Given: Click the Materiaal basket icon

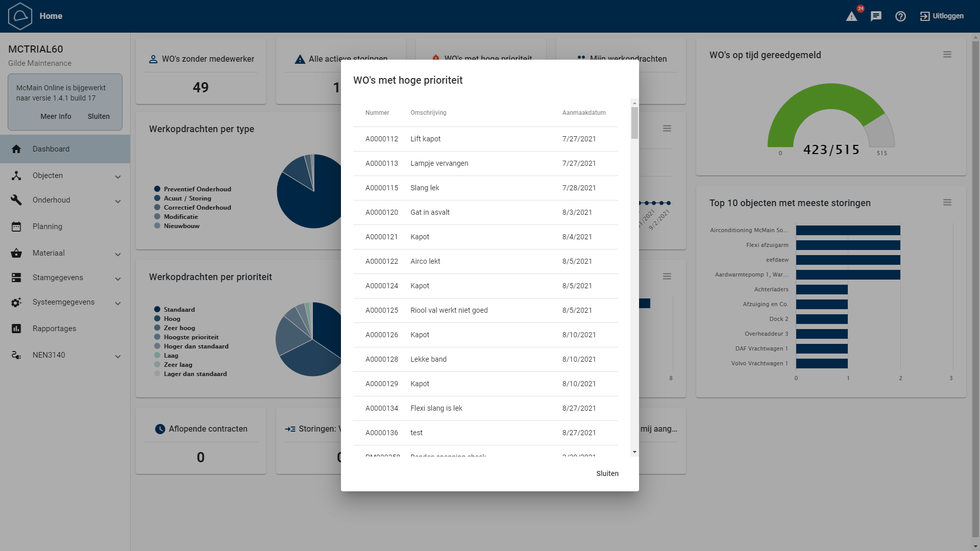Looking at the screenshot, I should click(x=16, y=253).
